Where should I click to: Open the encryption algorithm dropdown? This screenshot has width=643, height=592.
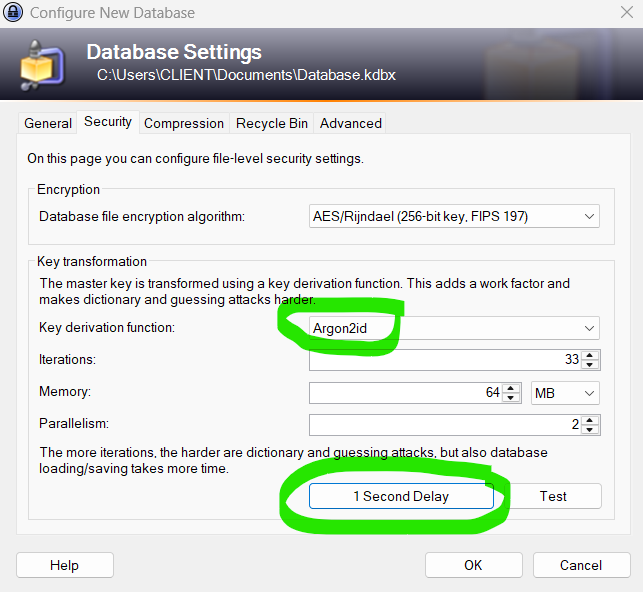pyautogui.click(x=454, y=216)
